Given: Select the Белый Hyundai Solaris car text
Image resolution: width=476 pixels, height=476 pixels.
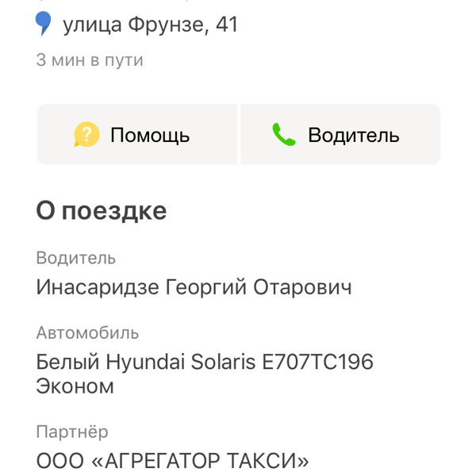Looking at the screenshot, I should pyautogui.click(x=146, y=362).
